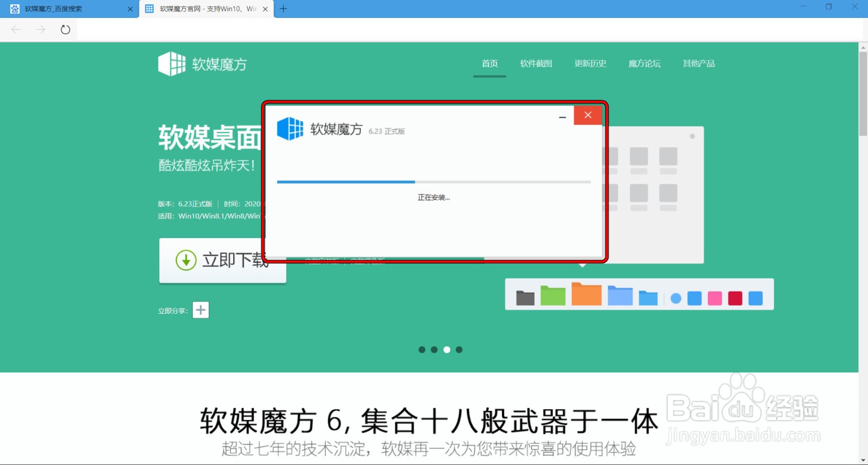Click the 6.23 正式版 version label
This screenshot has width=868, height=465.
coord(387,131)
